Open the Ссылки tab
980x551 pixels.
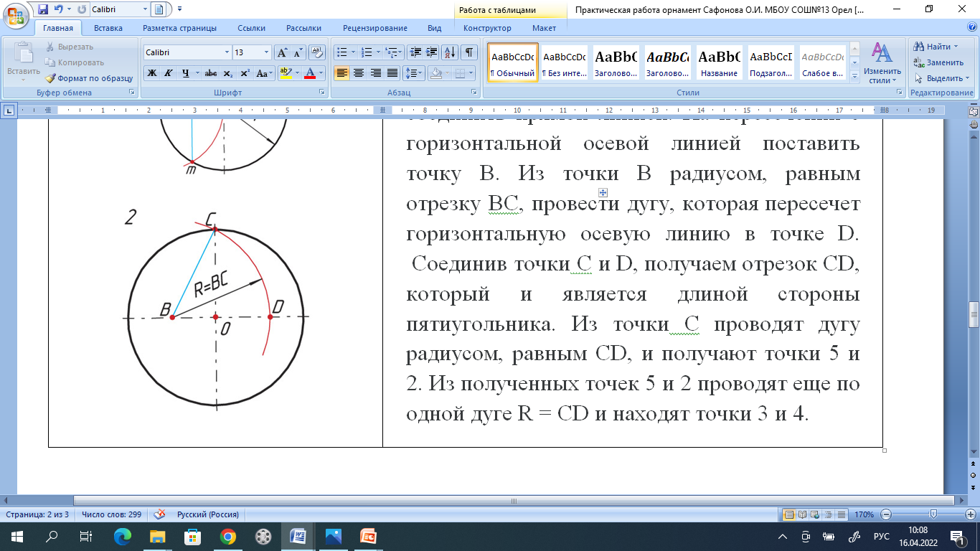pyautogui.click(x=251, y=28)
